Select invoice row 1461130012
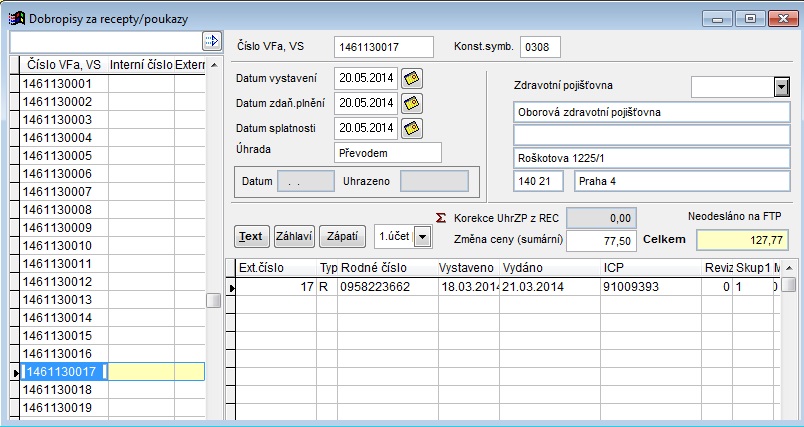804x427 pixels. [x=112, y=282]
